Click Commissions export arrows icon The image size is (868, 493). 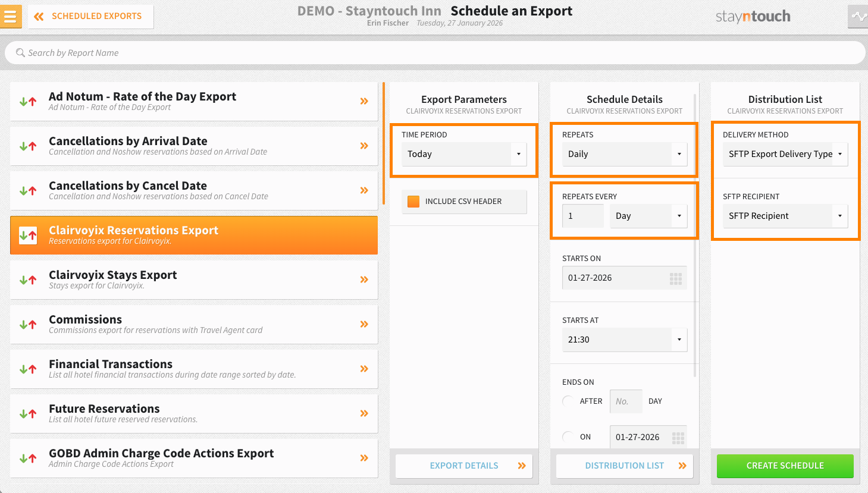click(28, 325)
